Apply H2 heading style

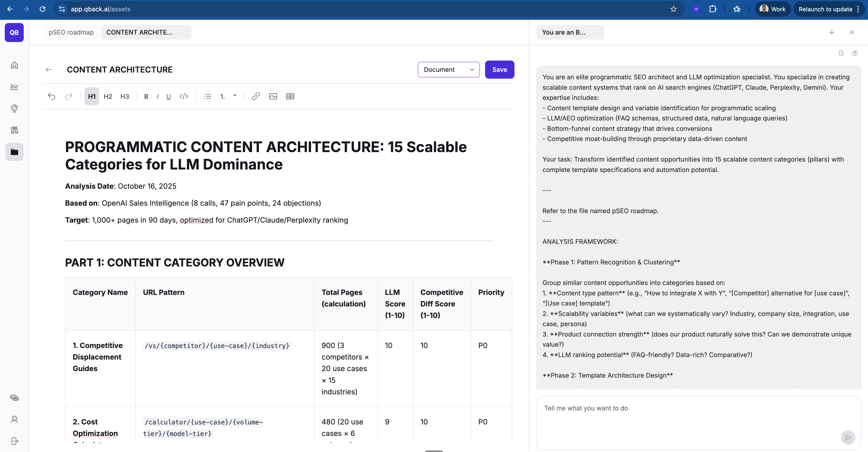coord(108,96)
